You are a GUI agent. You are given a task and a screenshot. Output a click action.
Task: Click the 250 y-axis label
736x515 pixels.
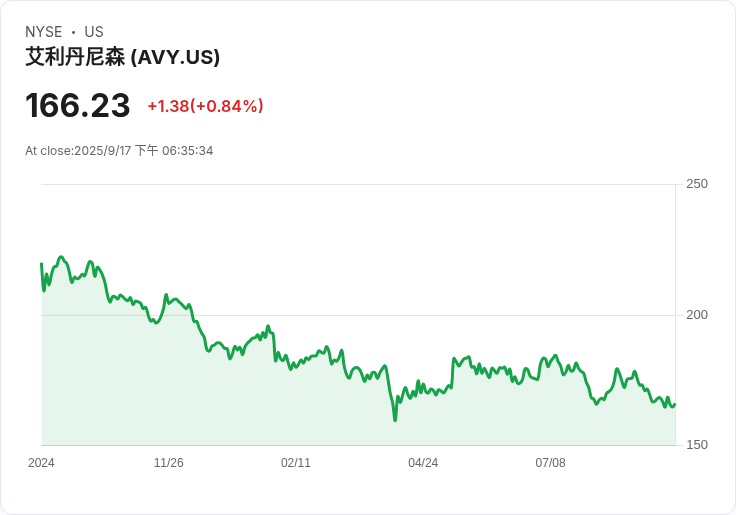pyautogui.click(x=697, y=184)
